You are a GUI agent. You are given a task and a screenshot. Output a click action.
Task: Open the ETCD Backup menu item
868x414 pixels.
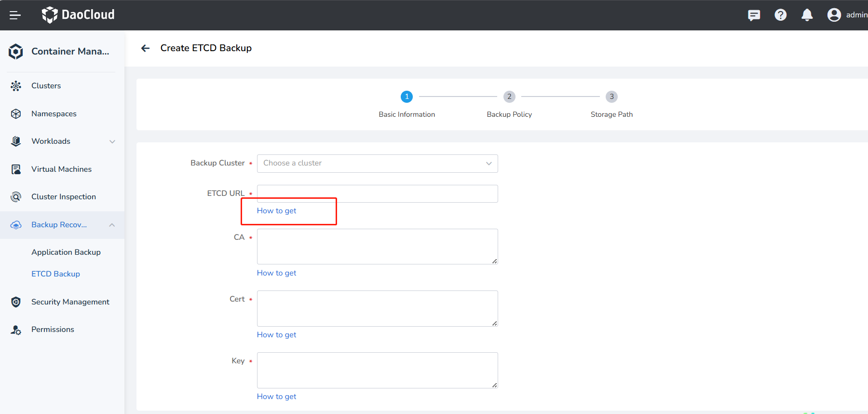55,274
